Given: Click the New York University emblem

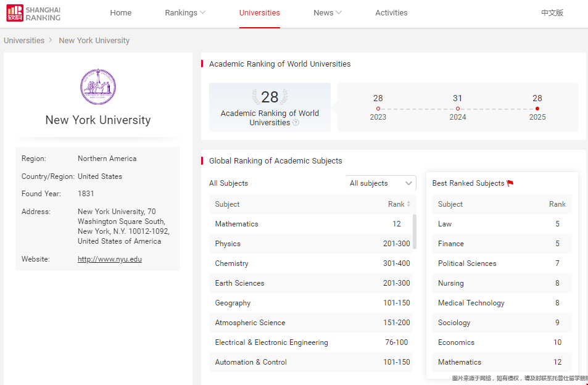Looking at the screenshot, I should 97,86.
